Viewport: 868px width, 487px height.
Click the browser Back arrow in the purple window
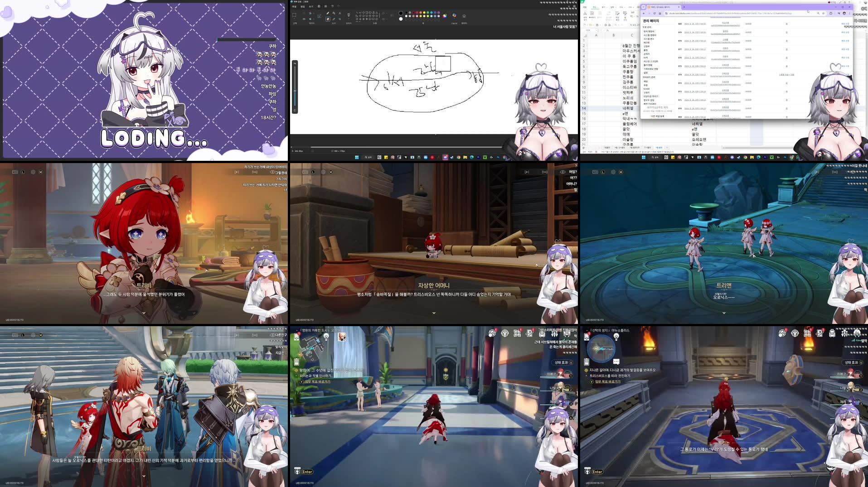[x=644, y=13]
